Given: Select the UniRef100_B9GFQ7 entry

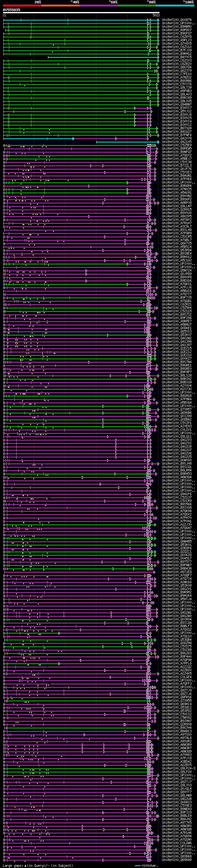Looking at the screenshot, I should [177, 33].
